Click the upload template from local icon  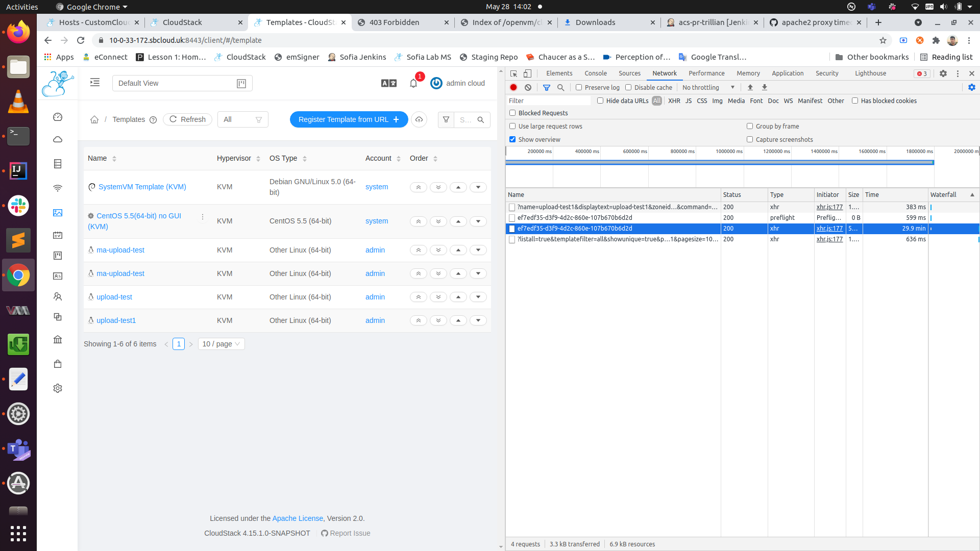click(419, 119)
